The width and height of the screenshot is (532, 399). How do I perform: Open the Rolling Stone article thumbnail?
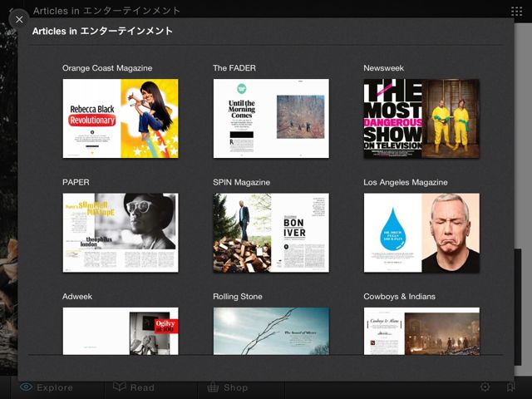click(x=271, y=331)
